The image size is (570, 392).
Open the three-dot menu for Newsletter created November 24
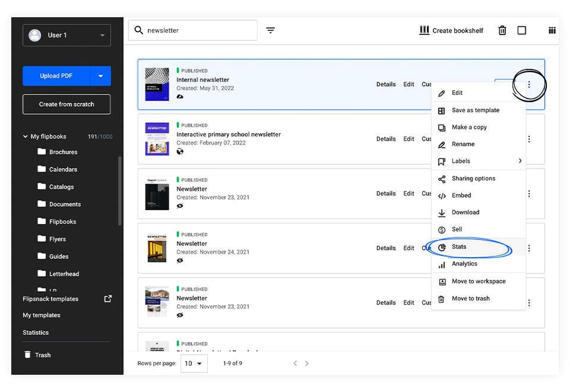(x=529, y=248)
